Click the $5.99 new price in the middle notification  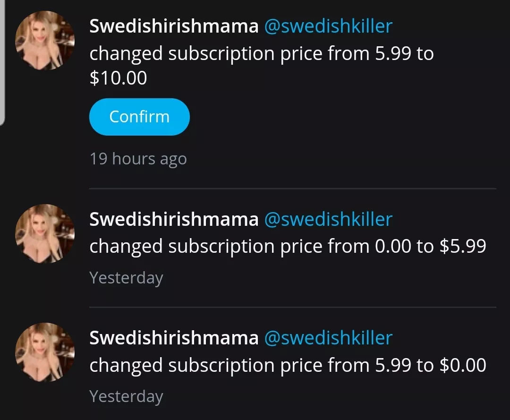462,247
